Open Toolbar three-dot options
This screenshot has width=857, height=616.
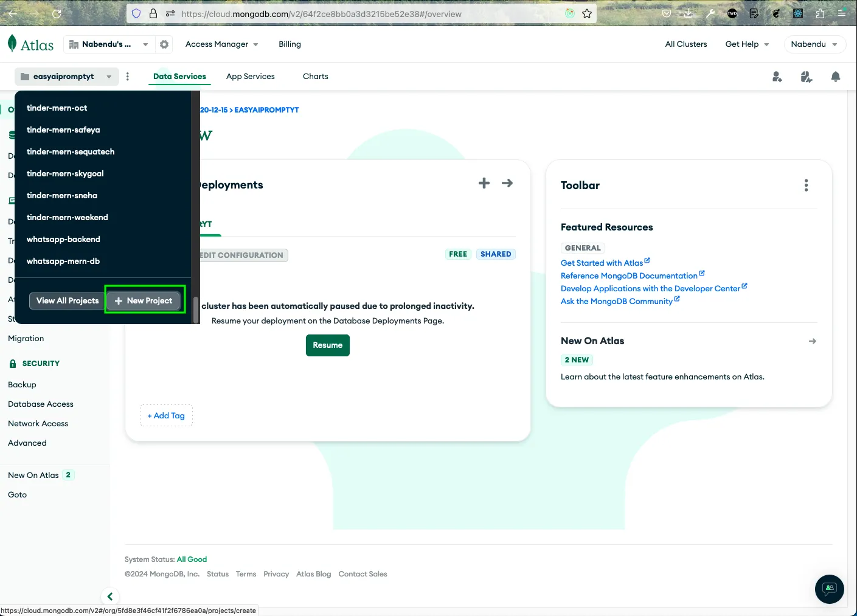tap(807, 185)
